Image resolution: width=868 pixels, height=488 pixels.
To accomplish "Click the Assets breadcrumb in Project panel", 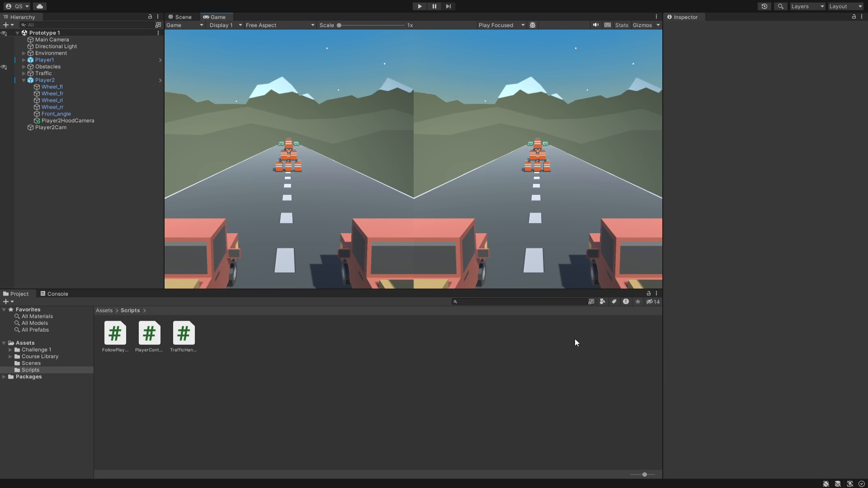I will point(104,310).
